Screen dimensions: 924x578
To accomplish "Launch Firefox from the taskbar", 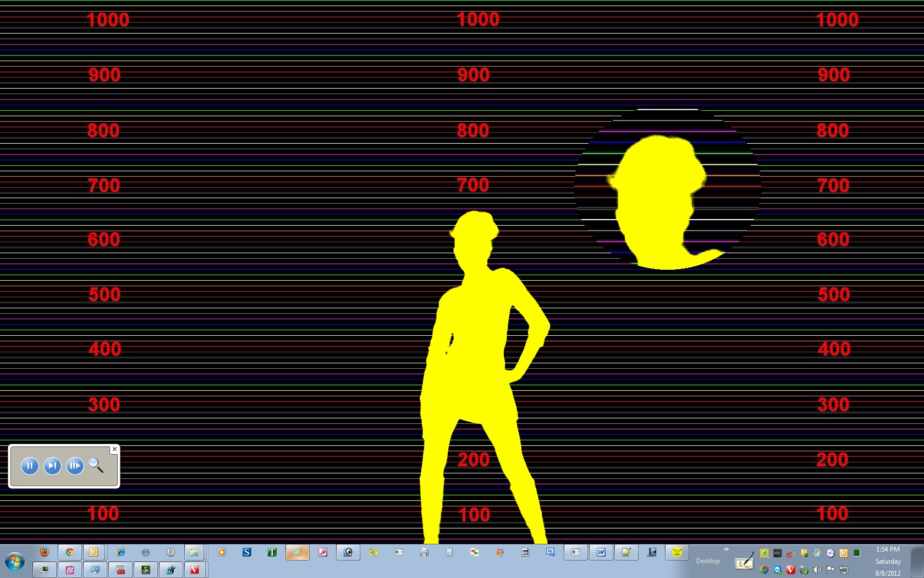I will [45, 552].
